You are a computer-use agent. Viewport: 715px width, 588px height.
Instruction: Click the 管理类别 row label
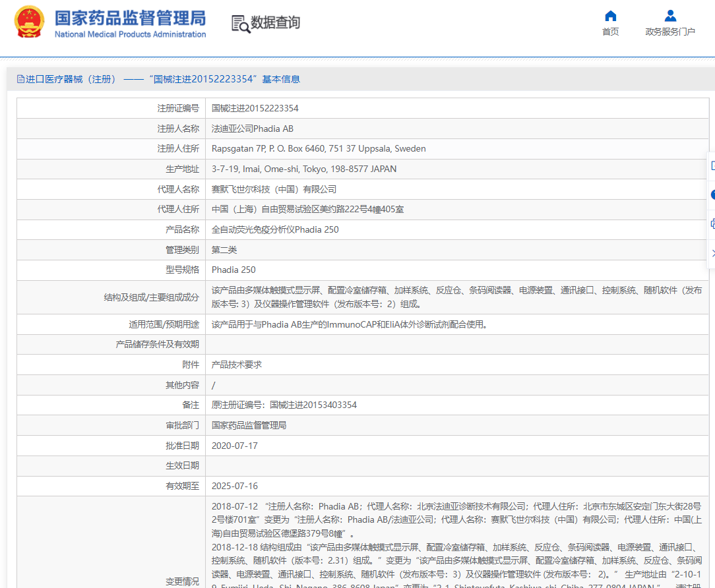pos(183,250)
